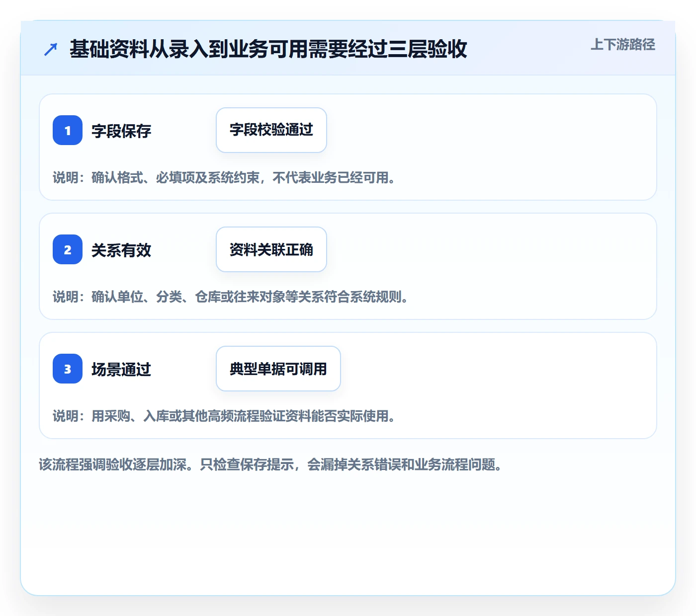The image size is (696, 616).
Task: Click the 典型单据可调用 button
Action: [x=278, y=369]
